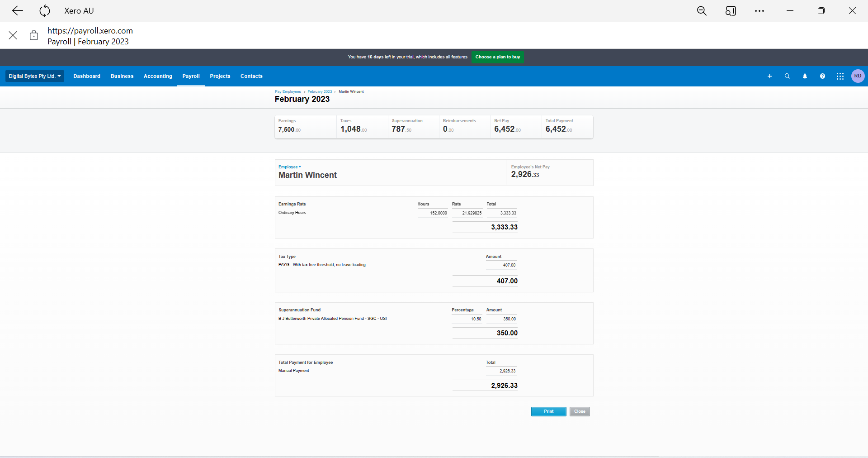Click the Net Pay 6,452 summary figure

pyautogui.click(x=507, y=129)
